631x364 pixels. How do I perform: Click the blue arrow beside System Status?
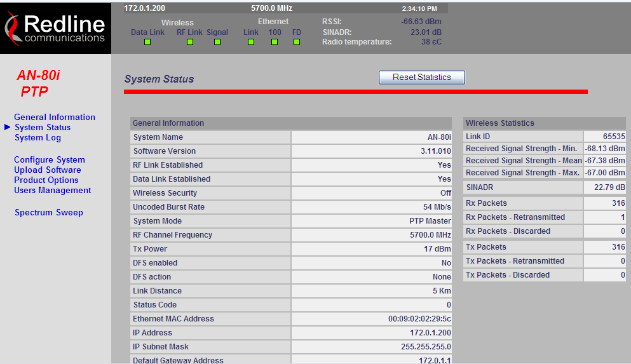(x=7, y=127)
